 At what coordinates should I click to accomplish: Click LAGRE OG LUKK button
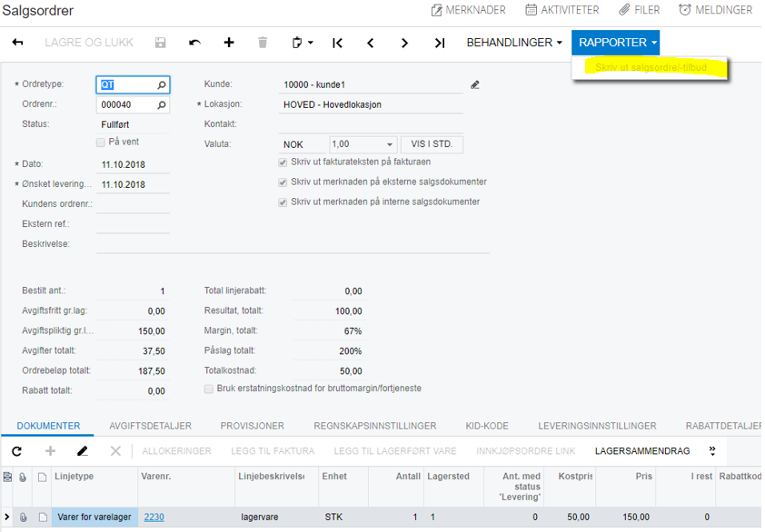89,43
